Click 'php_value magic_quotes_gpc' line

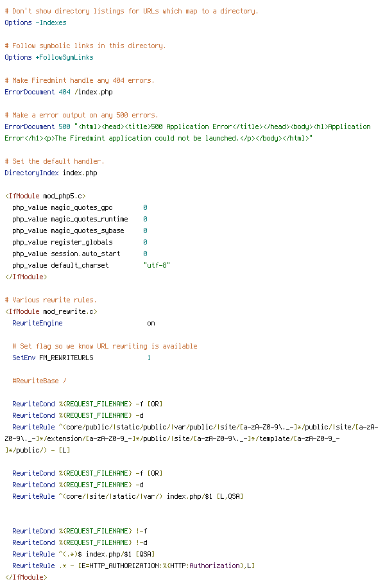(80, 207)
